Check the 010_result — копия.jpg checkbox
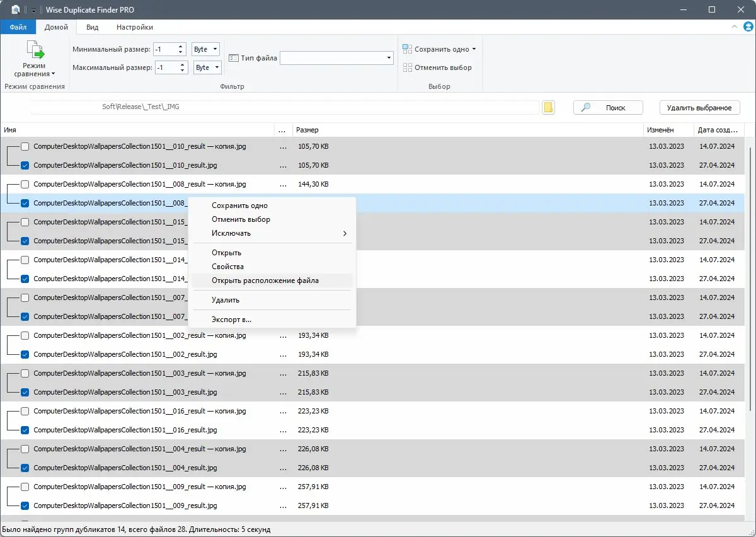 pyautogui.click(x=25, y=146)
